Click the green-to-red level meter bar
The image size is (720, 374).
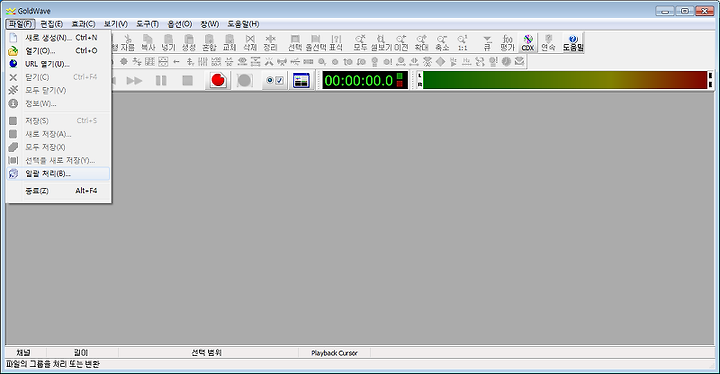565,80
